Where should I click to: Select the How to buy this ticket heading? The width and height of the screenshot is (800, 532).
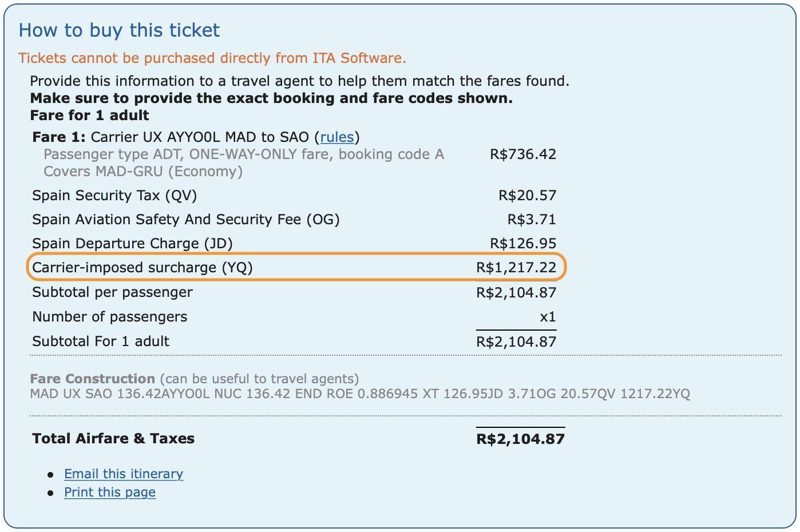[x=119, y=30]
